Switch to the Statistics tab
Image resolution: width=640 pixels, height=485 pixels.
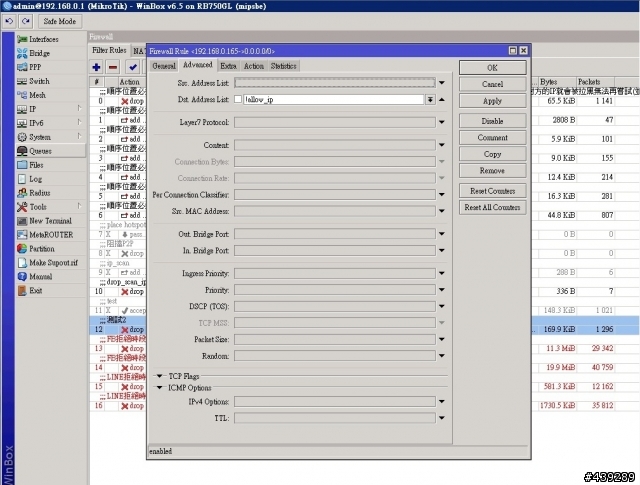tap(283, 66)
